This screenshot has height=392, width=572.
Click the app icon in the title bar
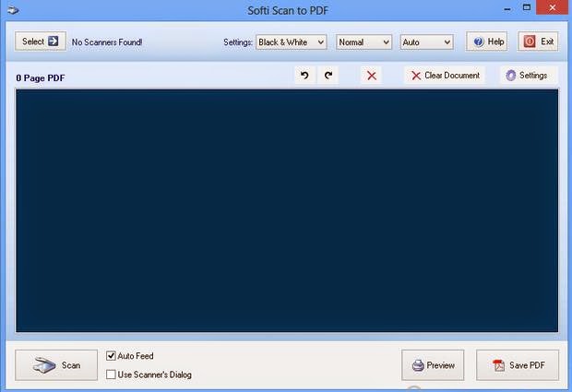pos(13,10)
